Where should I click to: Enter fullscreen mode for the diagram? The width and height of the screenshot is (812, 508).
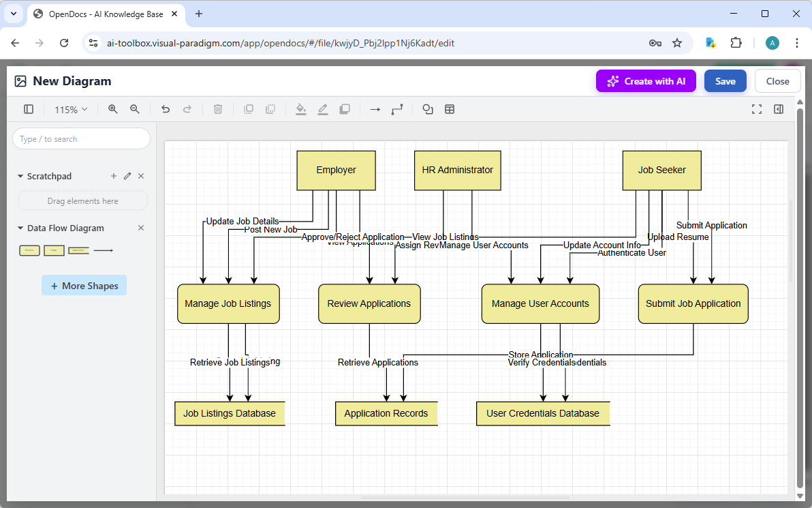click(x=757, y=109)
